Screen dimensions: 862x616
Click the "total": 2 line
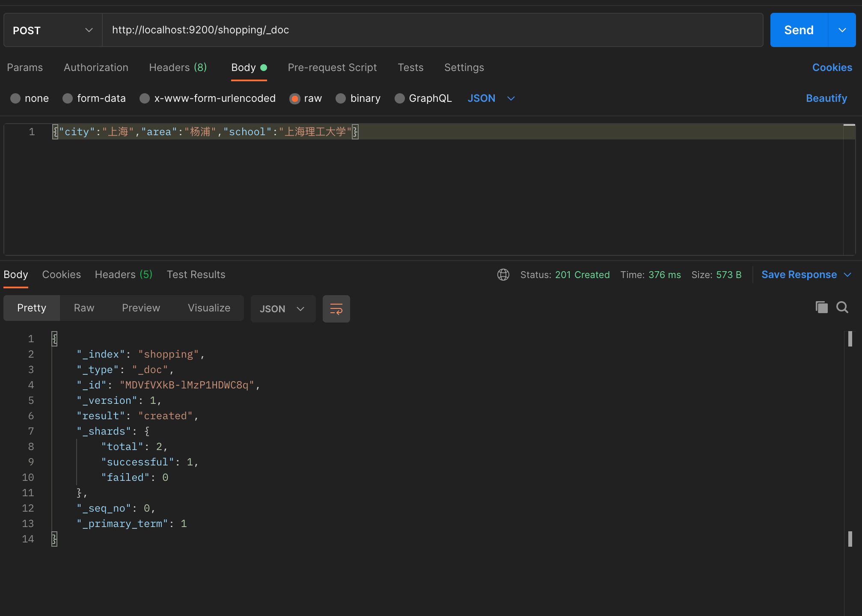pyautogui.click(x=134, y=447)
